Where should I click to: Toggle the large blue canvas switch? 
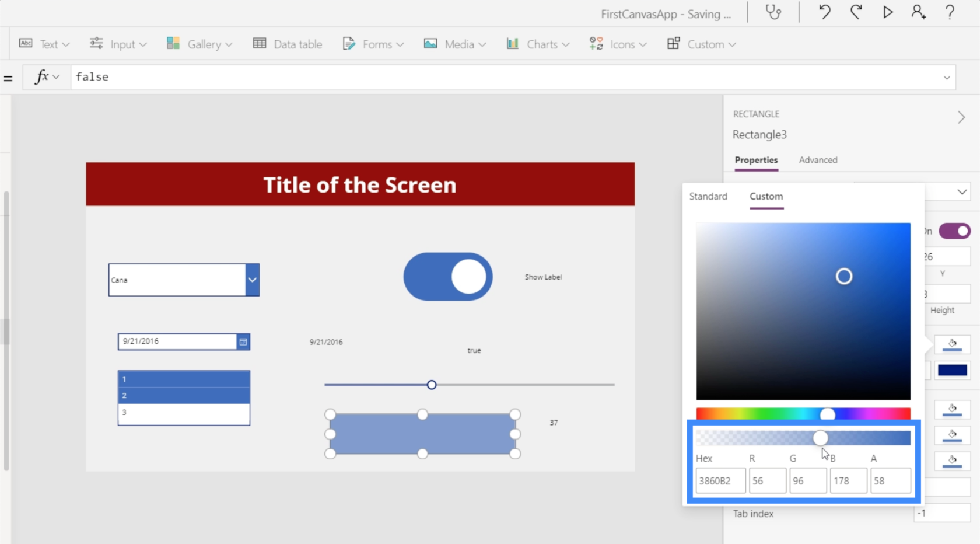pyautogui.click(x=448, y=277)
